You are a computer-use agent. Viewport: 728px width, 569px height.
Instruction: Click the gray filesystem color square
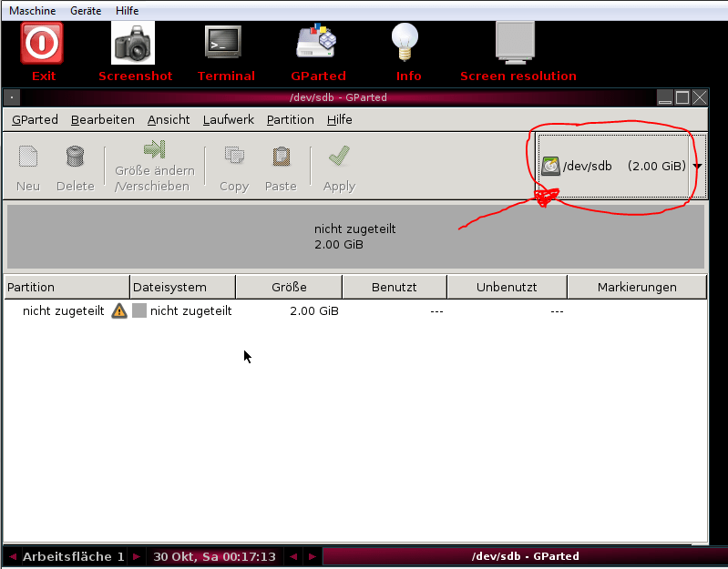(139, 310)
